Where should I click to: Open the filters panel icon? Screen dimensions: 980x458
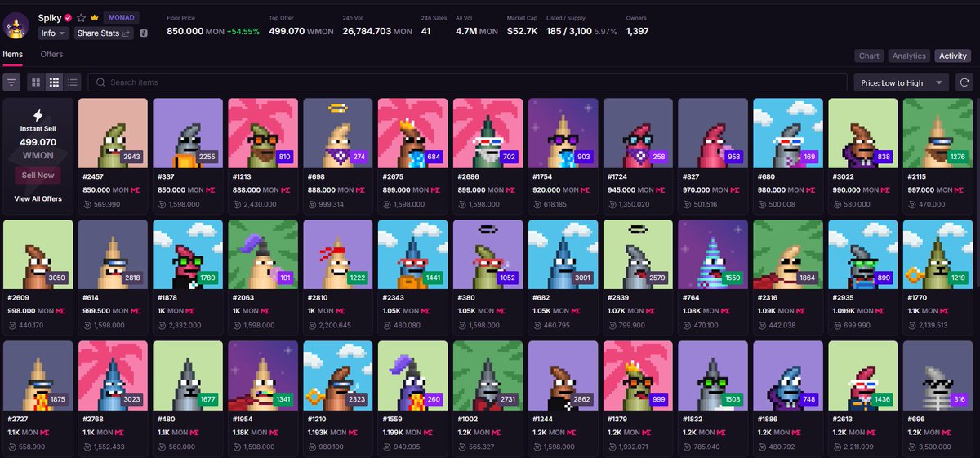11,82
